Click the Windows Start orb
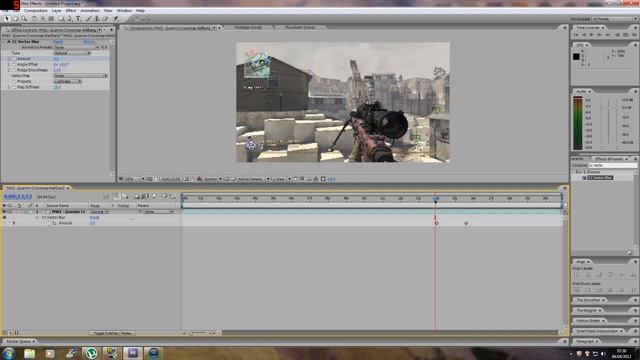This screenshot has height=360, width=640. [9, 353]
